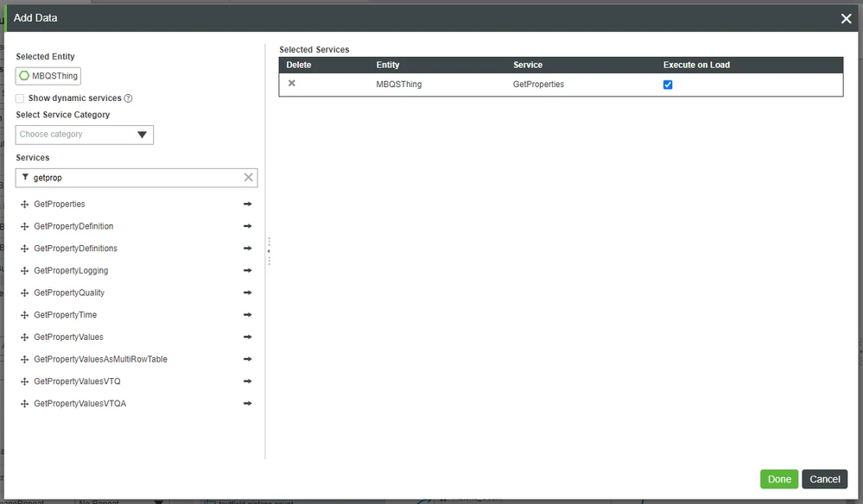Viewport: 863px width, 504px height.
Task: Close the Add Data dialog
Action: (x=846, y=17)
